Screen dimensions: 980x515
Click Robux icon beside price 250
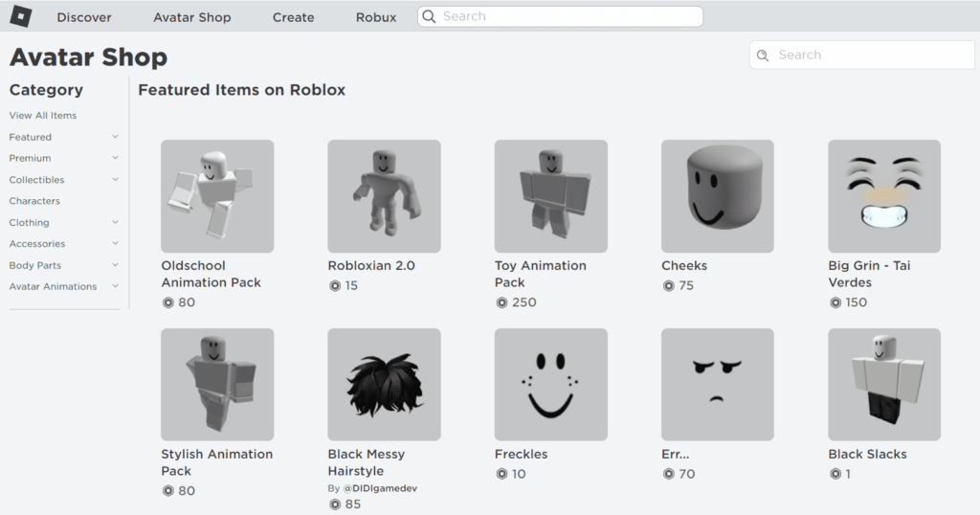click(501, 302)
